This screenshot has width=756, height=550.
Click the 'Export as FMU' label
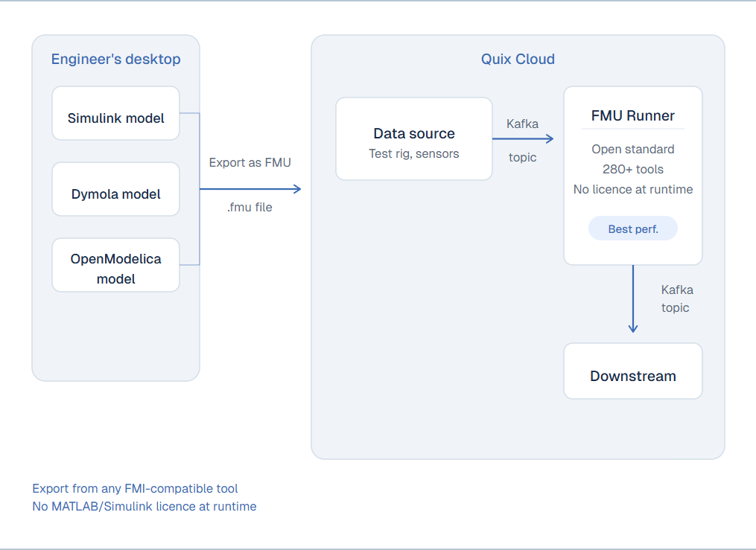coord(250,163)
